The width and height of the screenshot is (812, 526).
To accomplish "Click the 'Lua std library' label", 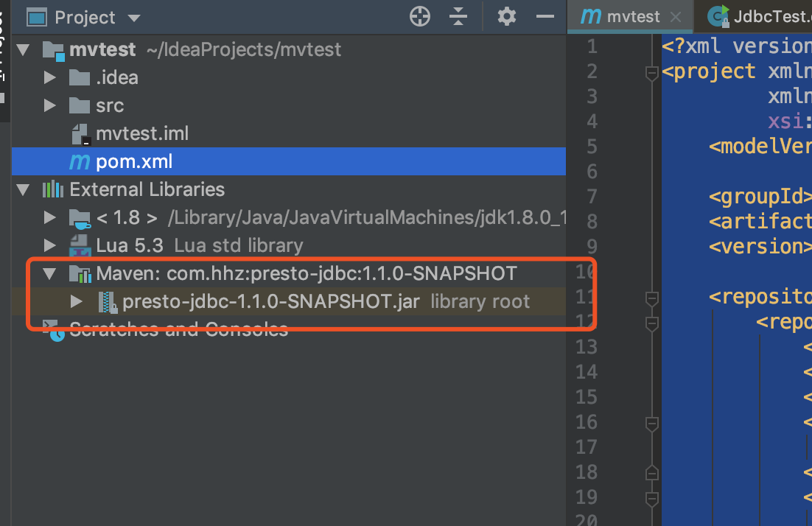I will pyautogui.click(x=238, y=245).
